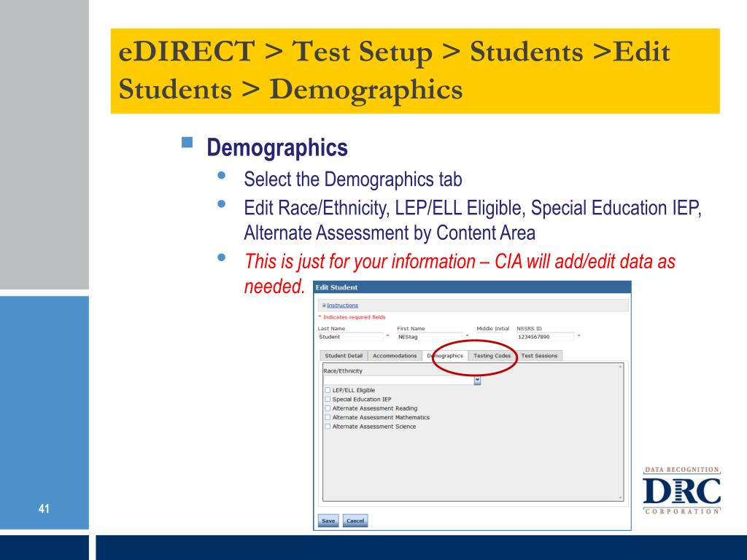The height and width of the screenshot is (560, 747).
Task: Expand the Instructions plus icon
Action: pos(324,306)
